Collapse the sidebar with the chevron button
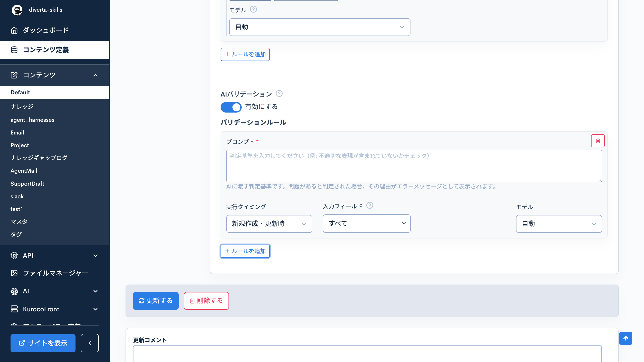This screenshot has width=644, height=362. [x=90, y=343]
